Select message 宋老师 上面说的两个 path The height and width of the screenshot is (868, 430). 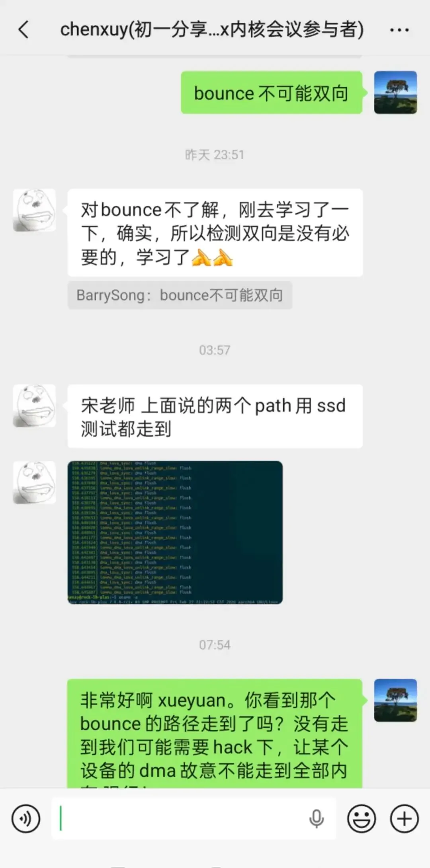[215, 416]
